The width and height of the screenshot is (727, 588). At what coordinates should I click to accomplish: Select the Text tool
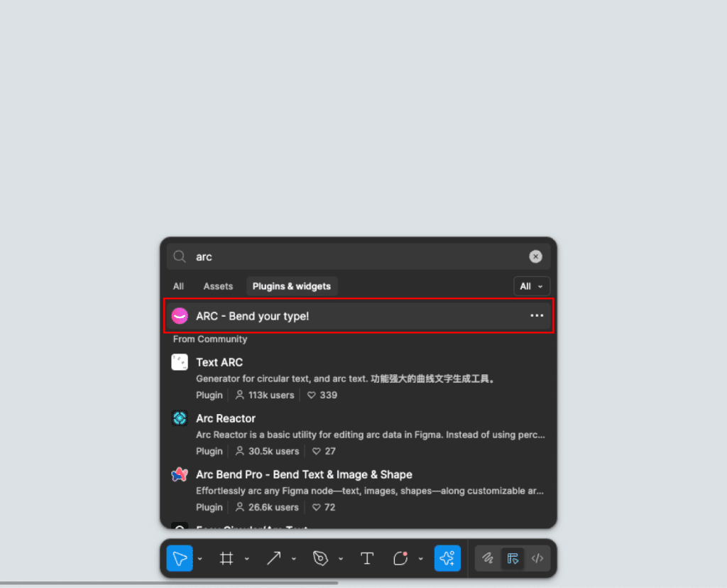click(367, 558)
